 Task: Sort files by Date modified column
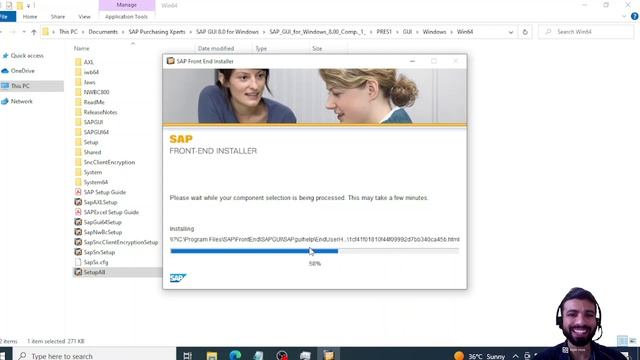coord(216,49)
